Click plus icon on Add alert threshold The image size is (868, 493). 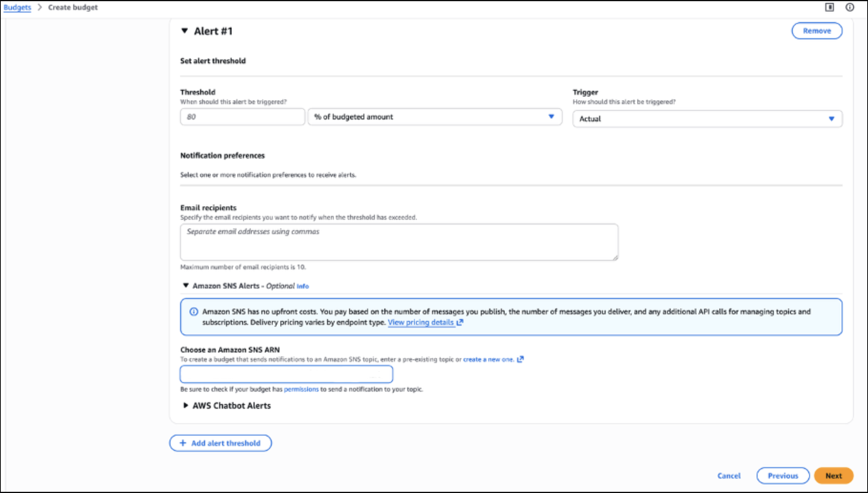(183, 443)
